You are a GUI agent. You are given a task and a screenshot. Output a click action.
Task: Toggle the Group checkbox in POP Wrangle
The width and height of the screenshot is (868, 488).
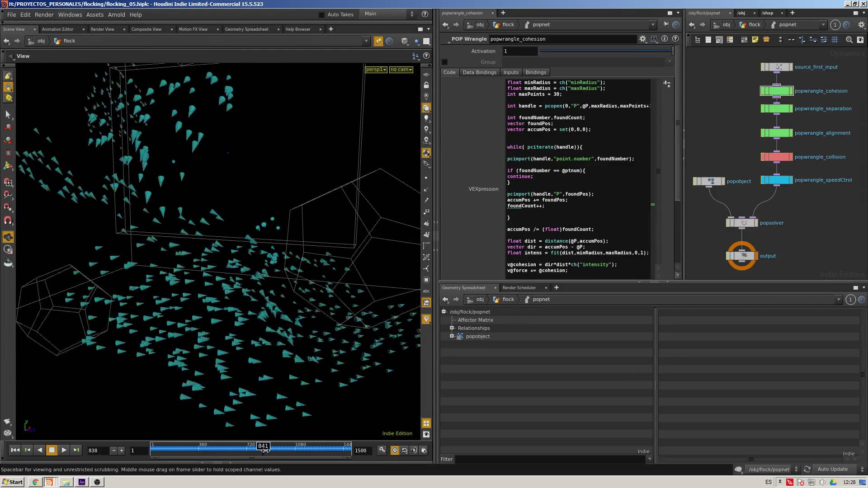(x=445, y=62)
